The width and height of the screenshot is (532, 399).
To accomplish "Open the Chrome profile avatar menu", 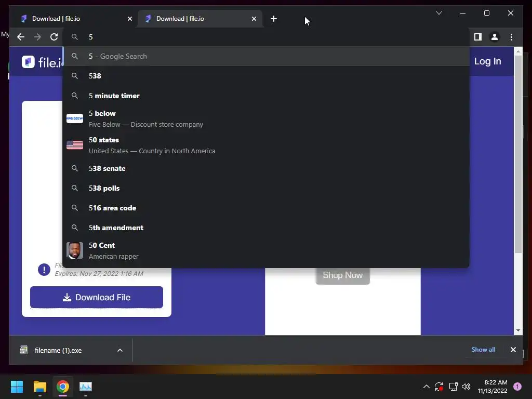I will [x=495, y=37].
